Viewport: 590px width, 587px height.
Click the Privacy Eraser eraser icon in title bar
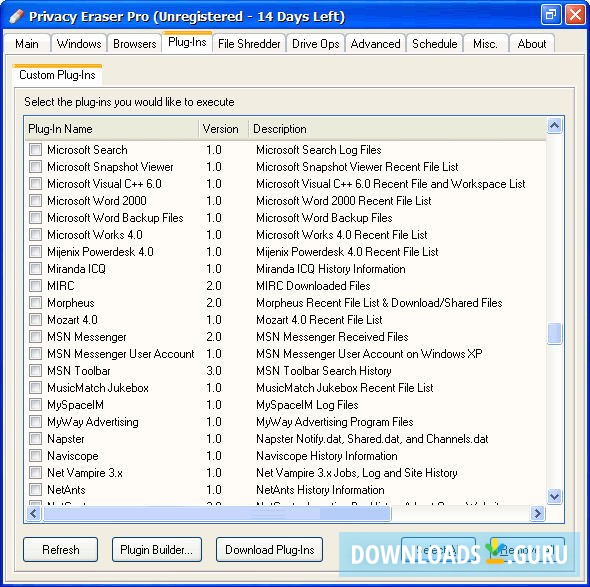[17, 17]
